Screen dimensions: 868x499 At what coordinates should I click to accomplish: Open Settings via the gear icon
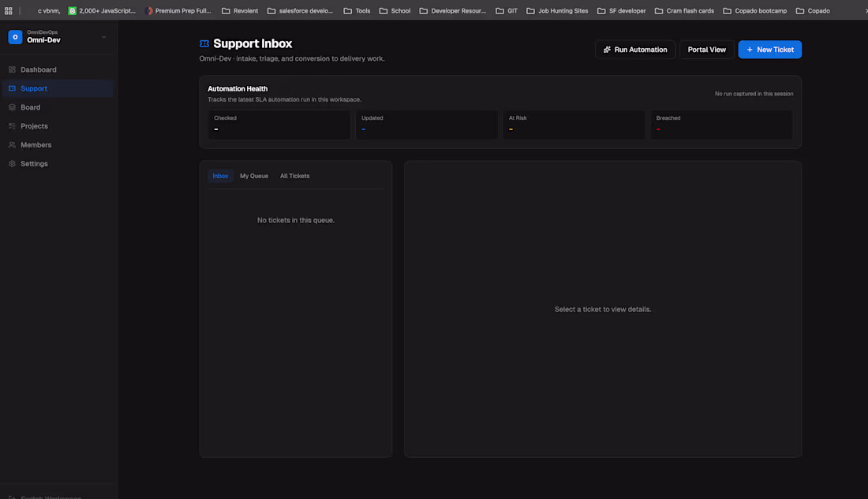click(10, 164)
